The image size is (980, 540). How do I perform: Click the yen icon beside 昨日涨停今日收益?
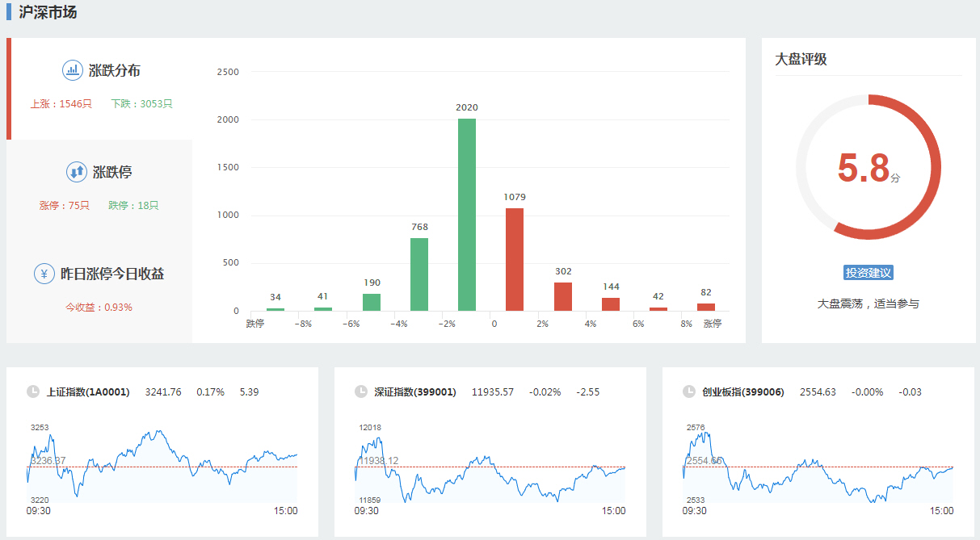click(x=44, y=274)
